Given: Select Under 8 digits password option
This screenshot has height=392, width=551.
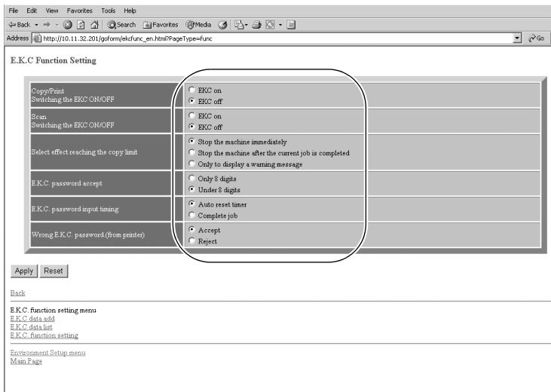Looking at the screenshot, I should click(191, 189).
